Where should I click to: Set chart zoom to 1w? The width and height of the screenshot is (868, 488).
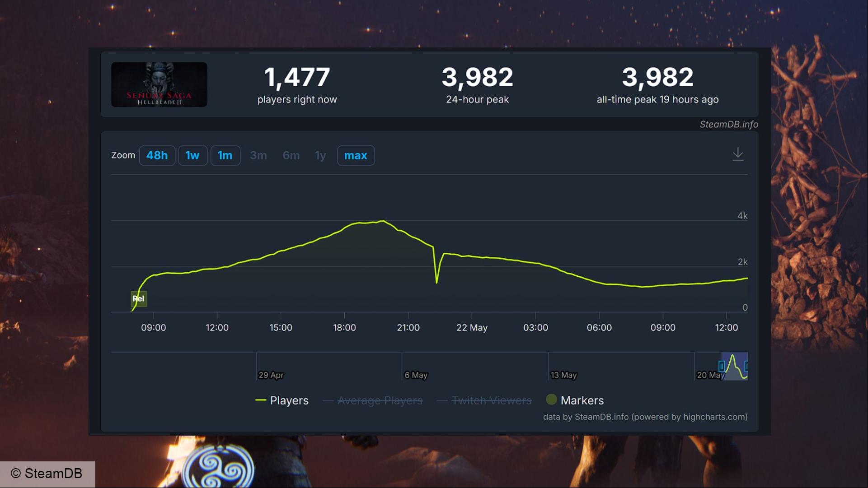(192, 155)
